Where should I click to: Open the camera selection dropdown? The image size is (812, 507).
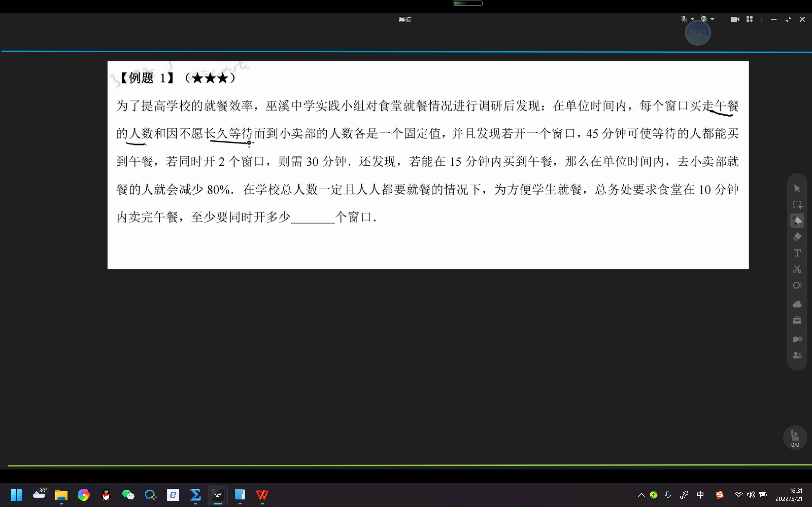tap(712, 19)
